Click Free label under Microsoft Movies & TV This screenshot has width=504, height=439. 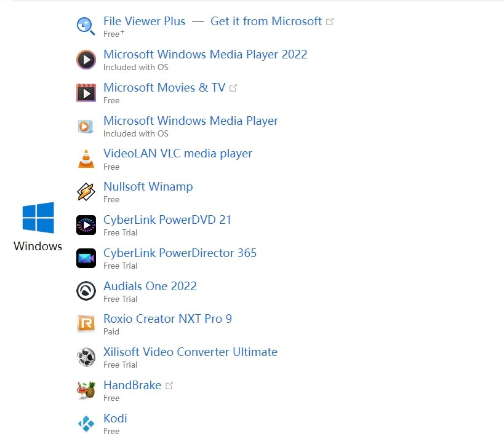(x=111, y=100)
